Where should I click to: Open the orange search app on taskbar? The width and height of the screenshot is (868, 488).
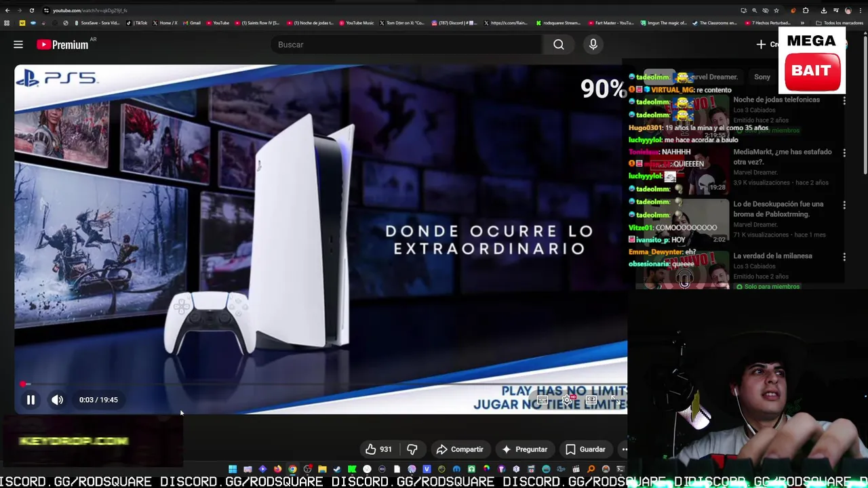pos(591,469)
